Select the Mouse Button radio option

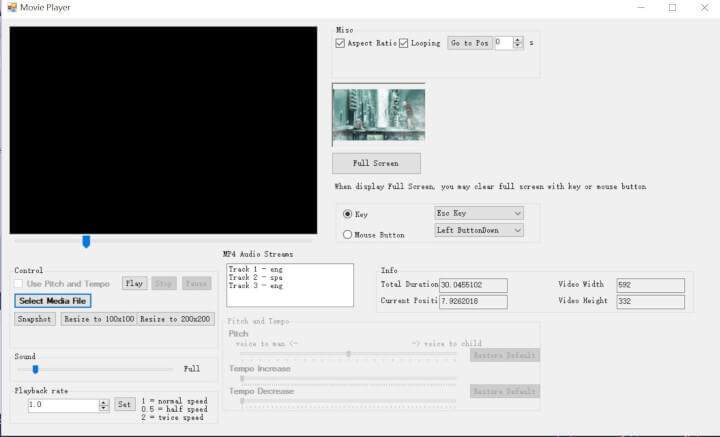348,235
